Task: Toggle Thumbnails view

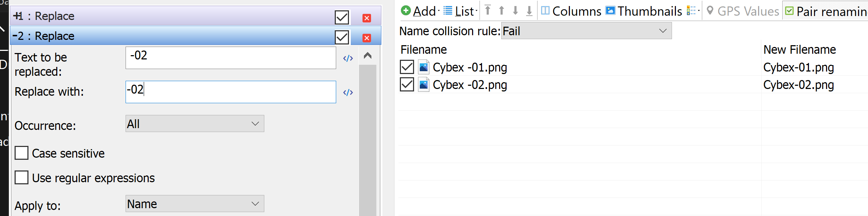Action: [x=644, y=11]
